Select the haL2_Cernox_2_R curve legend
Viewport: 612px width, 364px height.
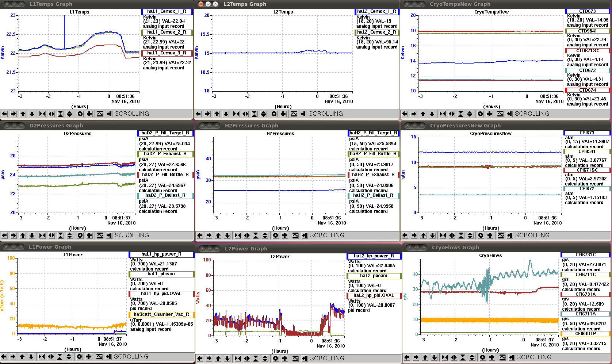pyautogui.click(x=377, y=32)
